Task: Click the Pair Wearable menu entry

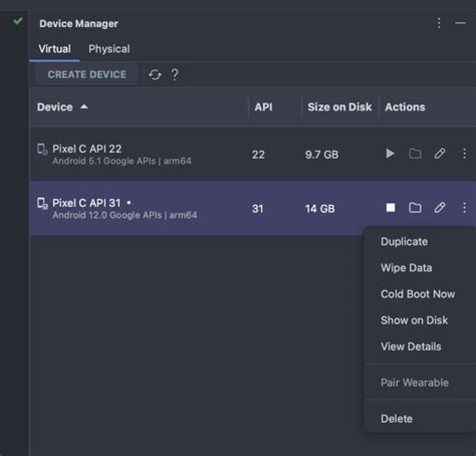Action: pyautogui.click(x=415, y=383)
